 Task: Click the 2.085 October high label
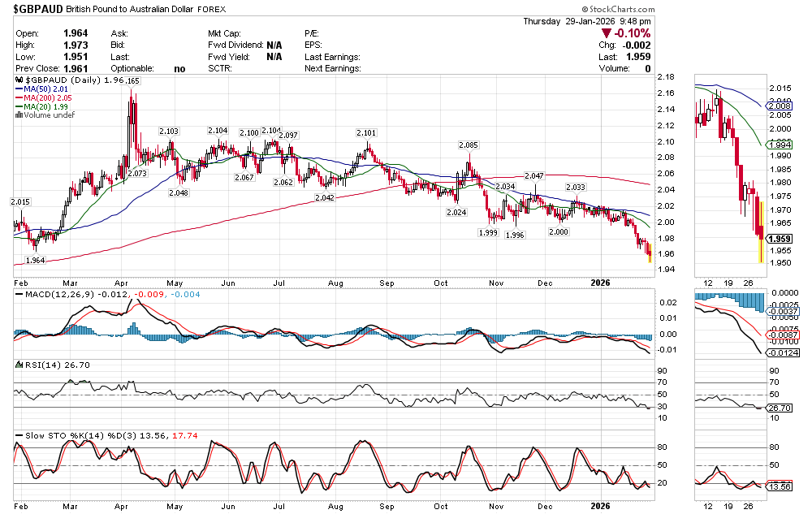pyautogui.click(x=468, y=145)
